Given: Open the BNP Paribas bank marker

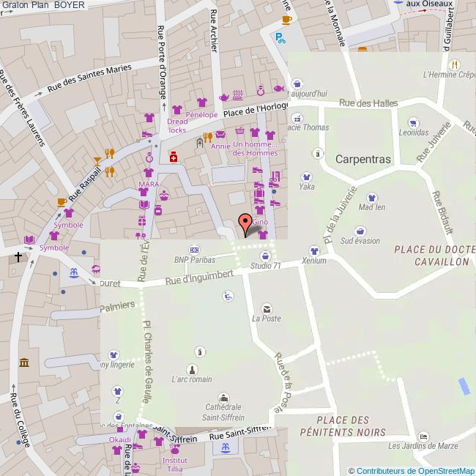Looking at the screenshot, I should (x=193, y=249).
